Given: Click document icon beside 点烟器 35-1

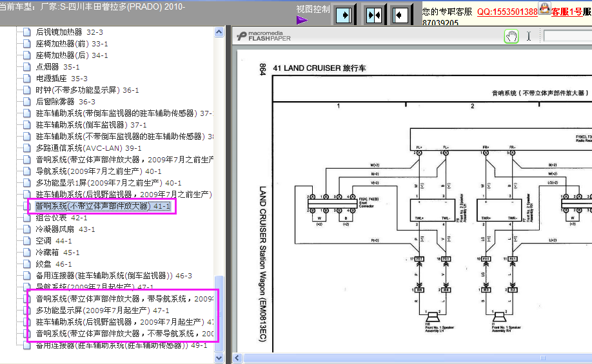Looking at the screenshot, I should tap(27, 67).
